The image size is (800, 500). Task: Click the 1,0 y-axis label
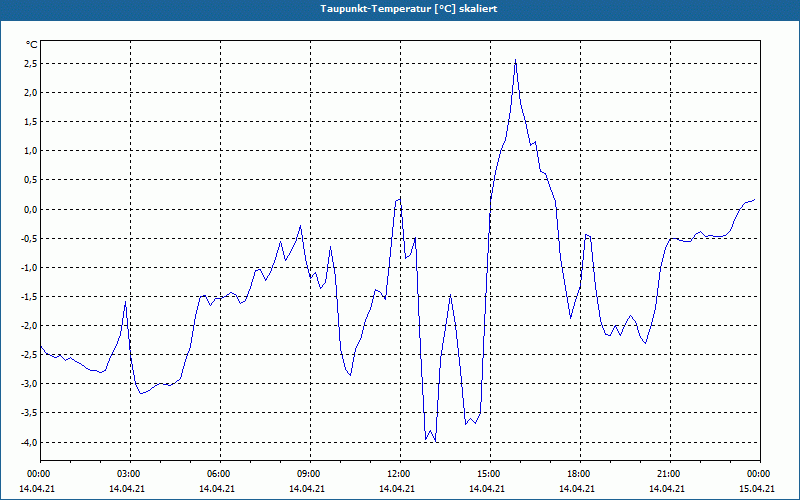click(30, 151)
